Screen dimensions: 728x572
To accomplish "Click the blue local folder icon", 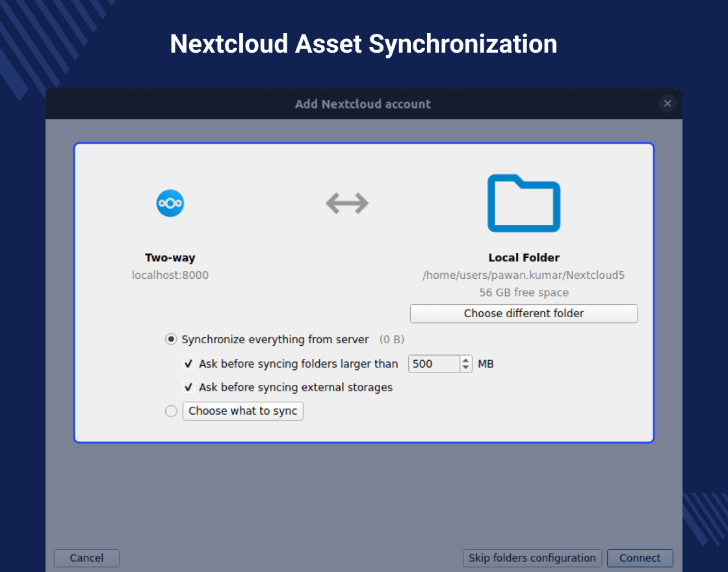I will (524, 203).
